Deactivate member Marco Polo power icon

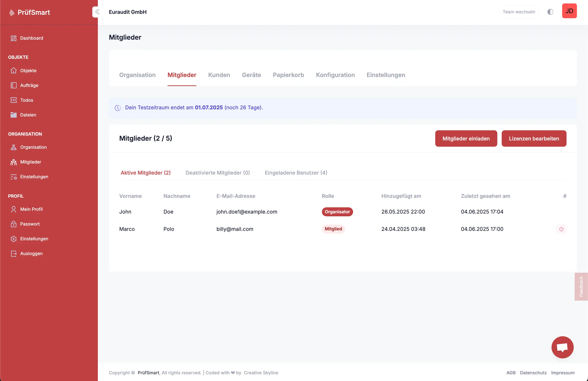(x=561, y=229)
